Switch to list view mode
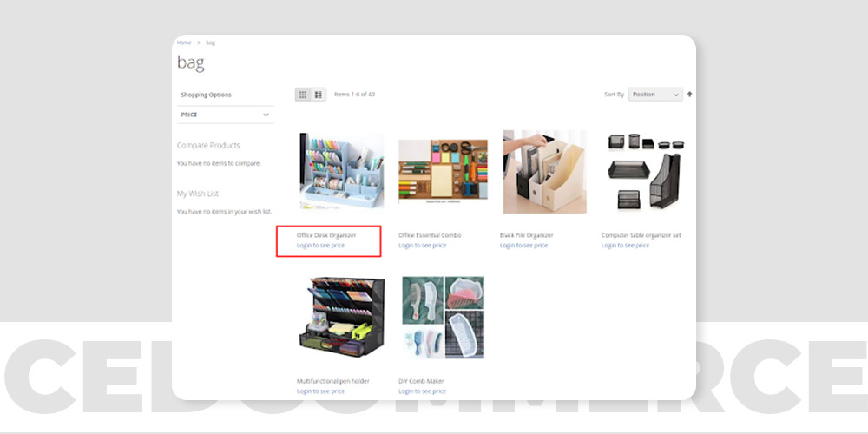Image resolution: width=868 pixels, height=434 pixels. coord(319,95)
